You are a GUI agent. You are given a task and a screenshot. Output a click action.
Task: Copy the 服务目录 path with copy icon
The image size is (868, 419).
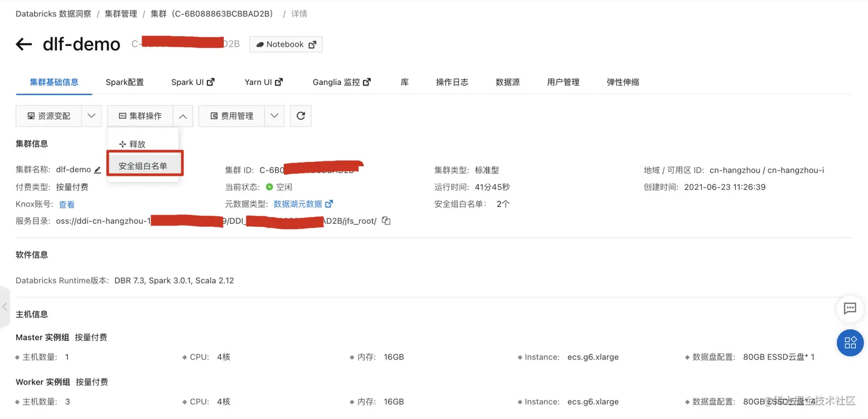click(x=386, y=221)
